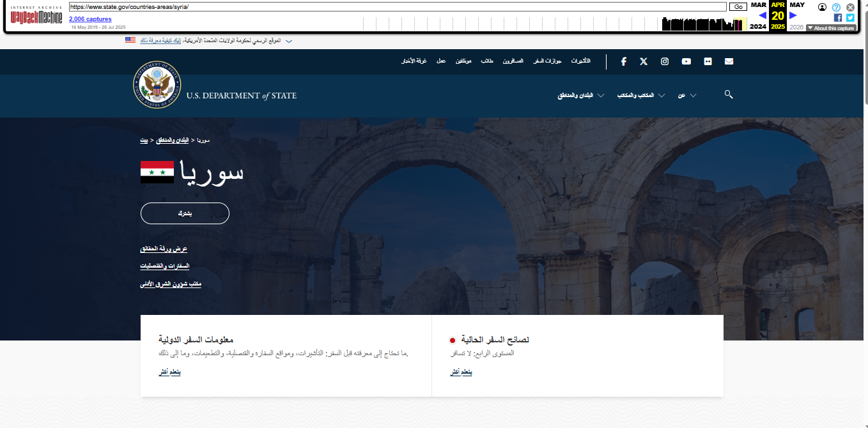Open site search with magnifying glass

point(728,95)
